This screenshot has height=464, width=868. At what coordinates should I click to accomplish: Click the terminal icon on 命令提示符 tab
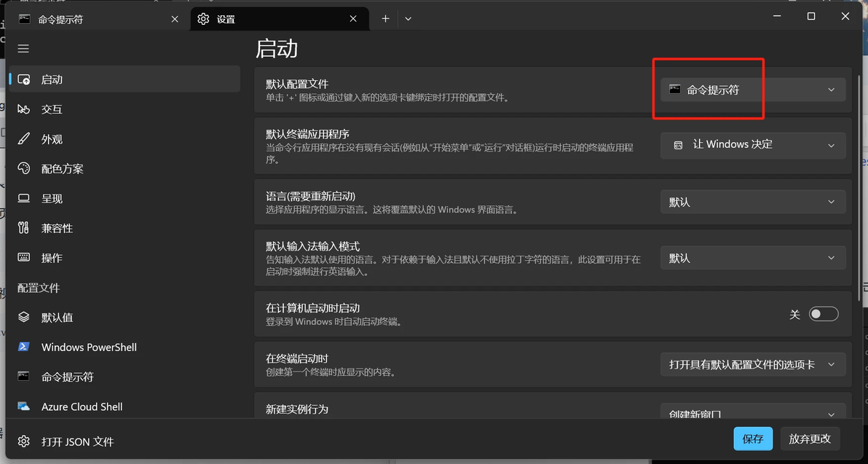pos(24,19)
